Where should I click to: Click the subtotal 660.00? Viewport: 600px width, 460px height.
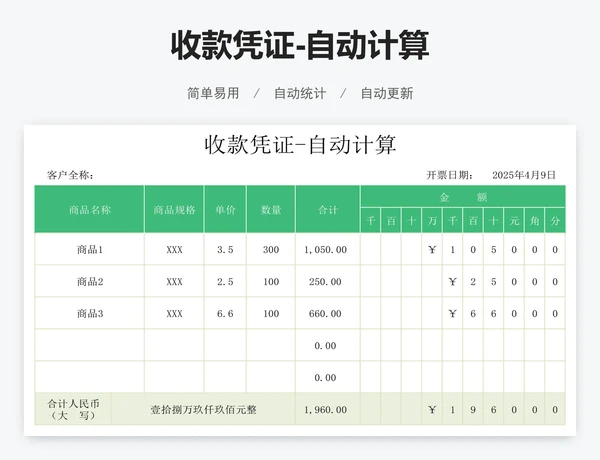tap(326, 314)
